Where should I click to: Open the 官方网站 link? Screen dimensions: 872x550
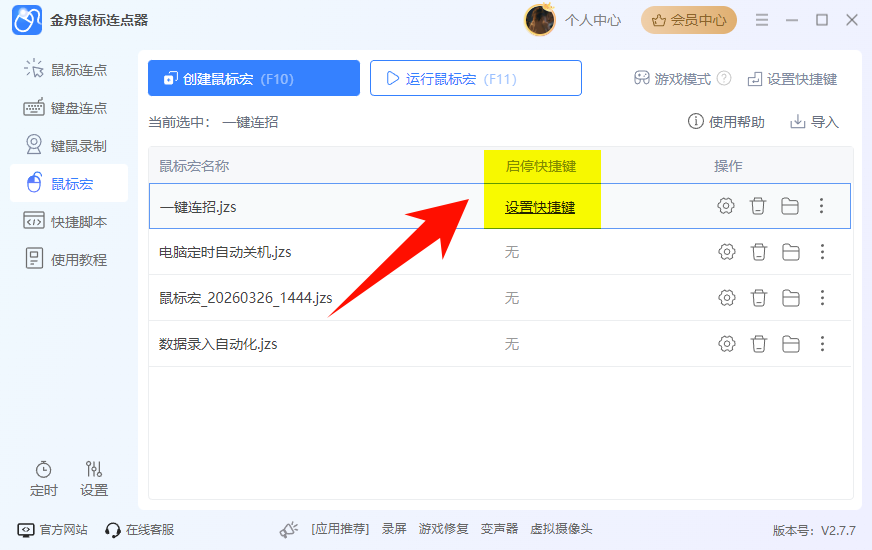pos(52,529)
